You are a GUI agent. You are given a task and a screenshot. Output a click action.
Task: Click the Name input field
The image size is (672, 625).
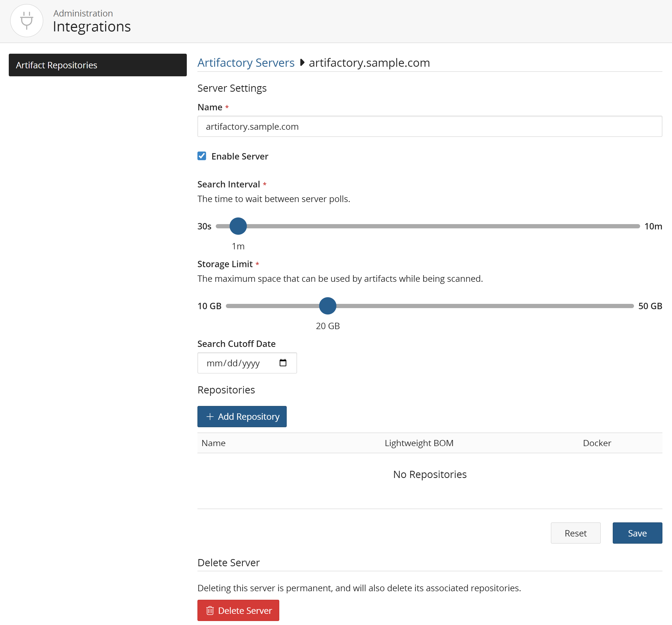click(x=429, y=127)
